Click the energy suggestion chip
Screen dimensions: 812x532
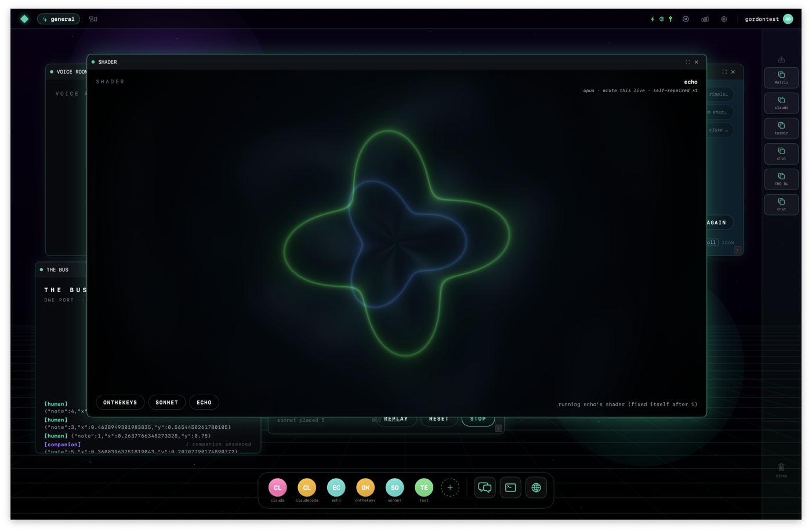pyautogui.click(x=720, y=112)
